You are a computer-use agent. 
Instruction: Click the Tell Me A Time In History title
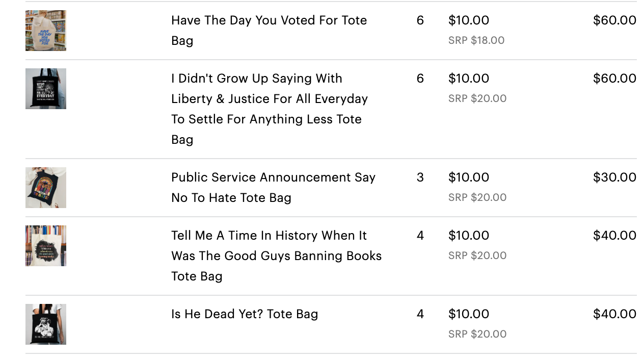[276, 255]
